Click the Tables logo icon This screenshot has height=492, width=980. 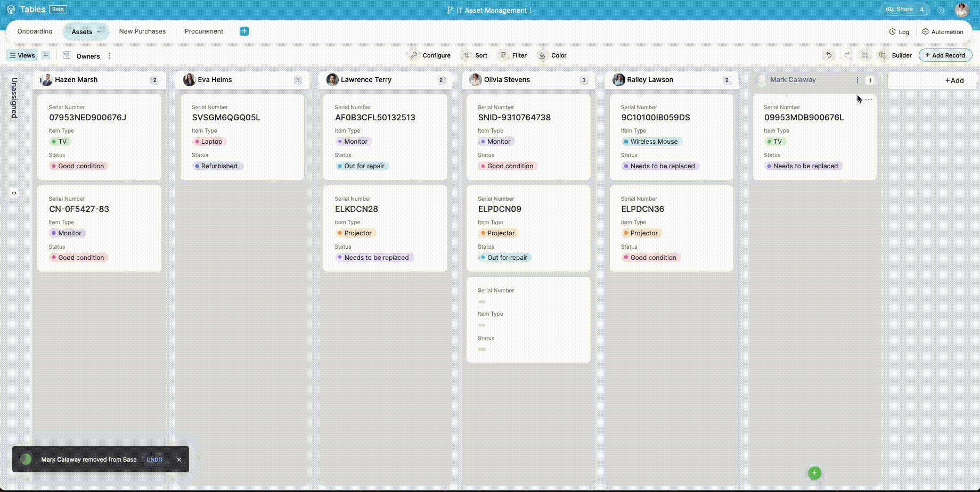tap(11, 10)
